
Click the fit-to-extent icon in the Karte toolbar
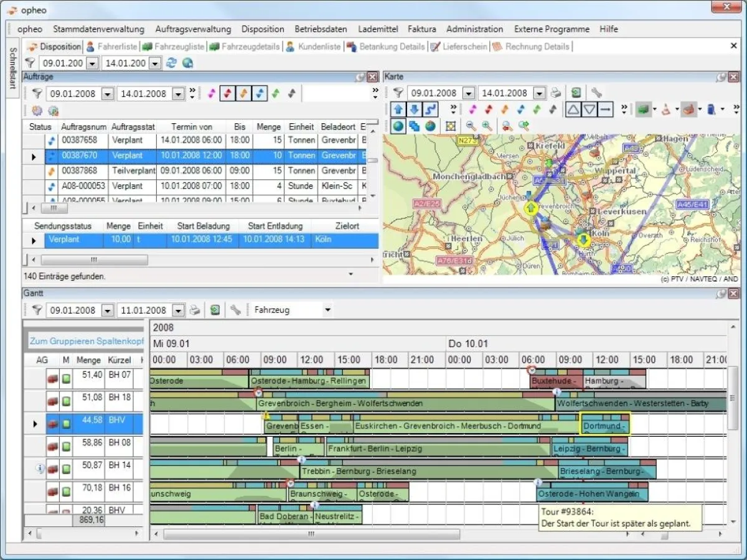click(451, 126)
